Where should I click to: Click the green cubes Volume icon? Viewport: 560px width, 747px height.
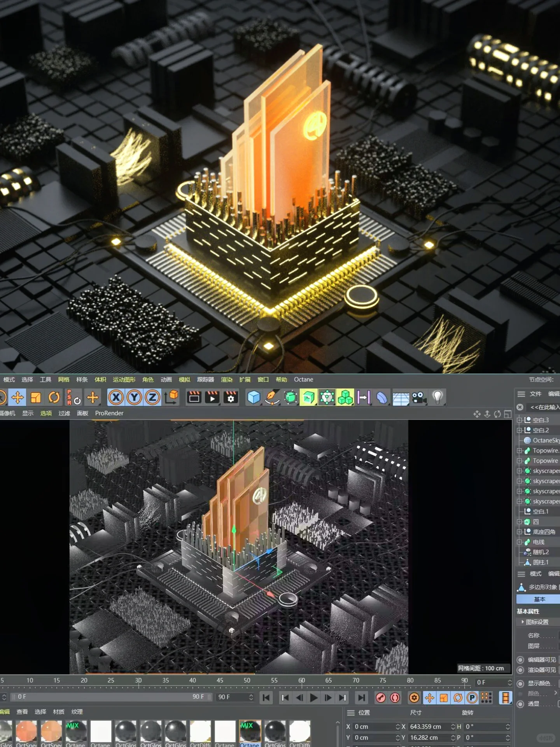point(345,397)
